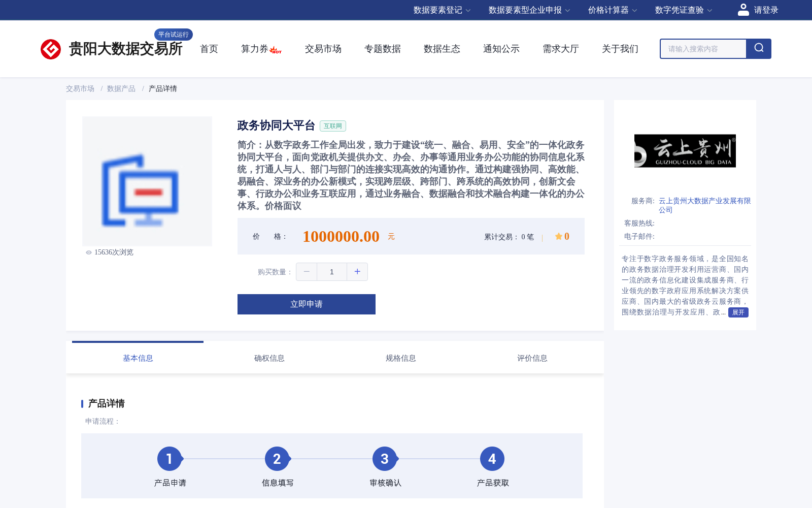Viewport: 812px width, 508px height.
Task: Decrease purchase quantity with minus button
Action: [x=307, y=272]
